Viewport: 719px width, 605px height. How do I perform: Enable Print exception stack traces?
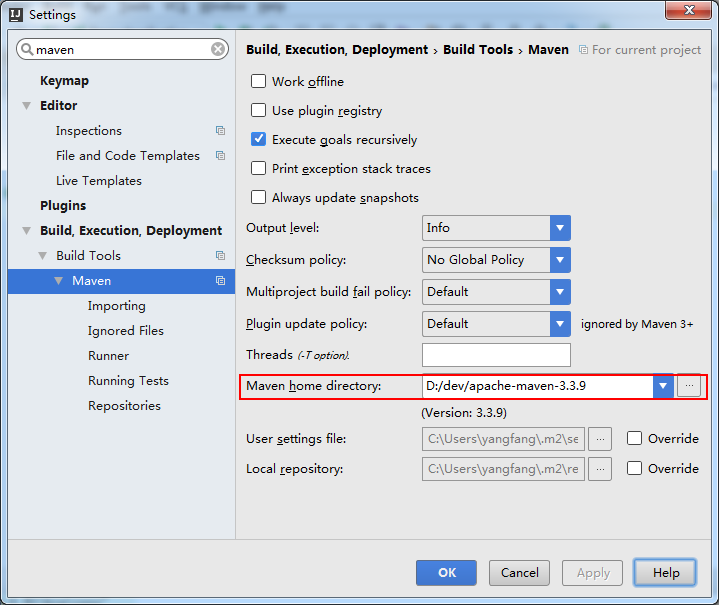click(258, 168)
